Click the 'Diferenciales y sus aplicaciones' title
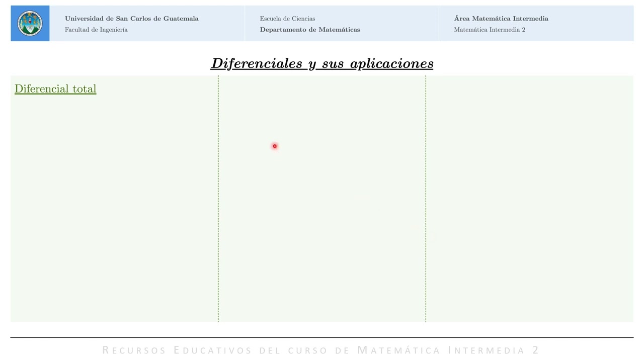644x362 pixels. click(322, 63)
